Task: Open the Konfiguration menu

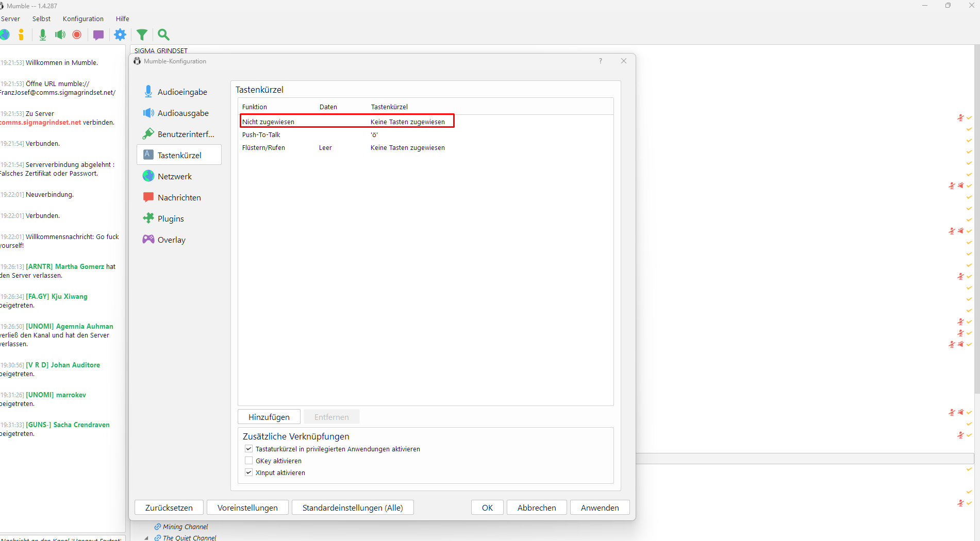Action: [83, 19]
